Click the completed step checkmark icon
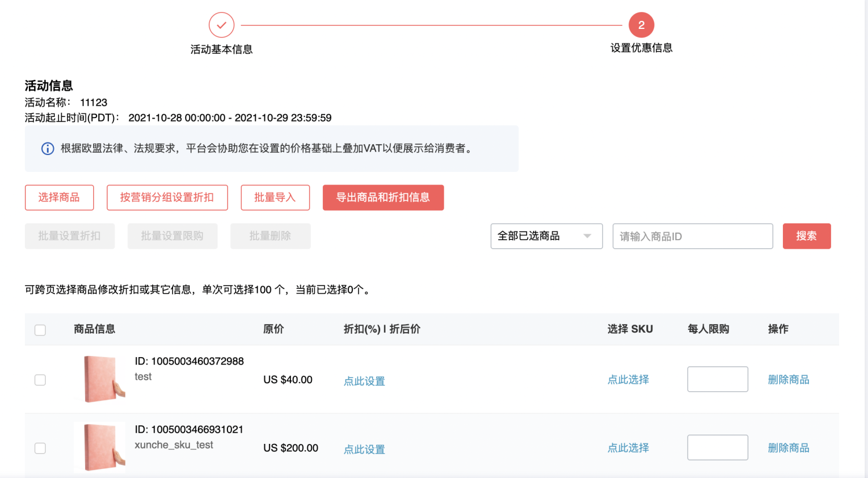 (x=222, y=25)
